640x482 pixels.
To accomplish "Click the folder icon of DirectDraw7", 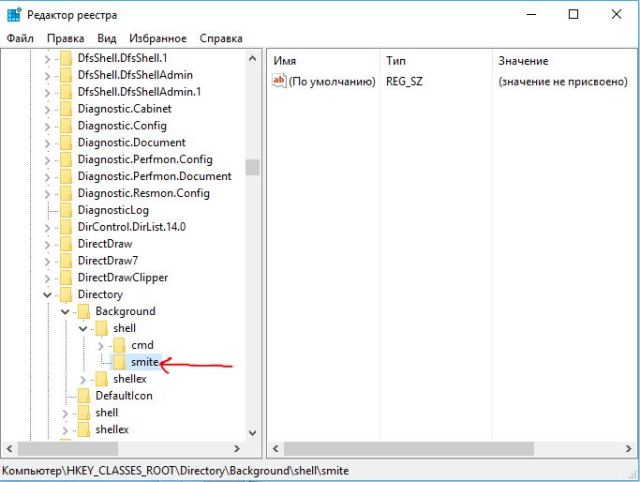I will pyautogui.click(x=66, y=261).
